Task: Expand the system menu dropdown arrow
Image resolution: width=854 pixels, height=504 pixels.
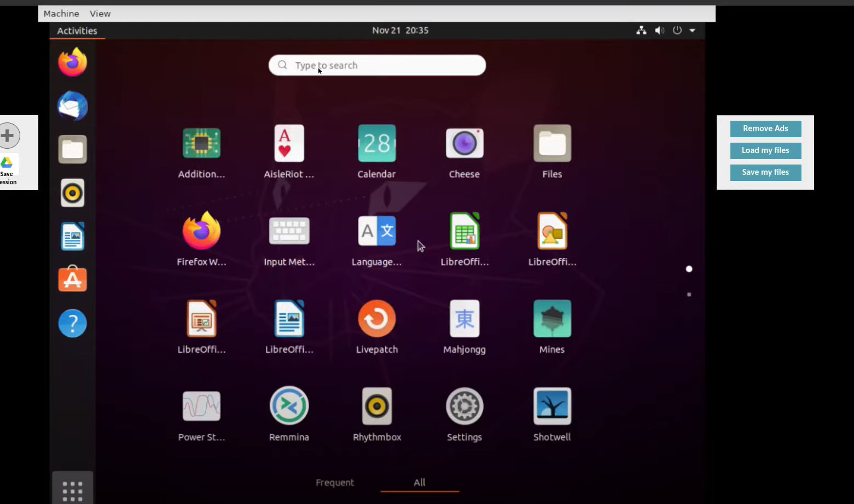Action: click(x=692, y=31)
